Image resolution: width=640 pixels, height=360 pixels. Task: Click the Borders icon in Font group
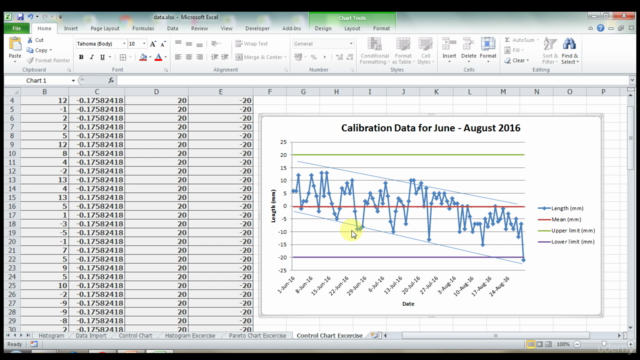coord(123,57)
